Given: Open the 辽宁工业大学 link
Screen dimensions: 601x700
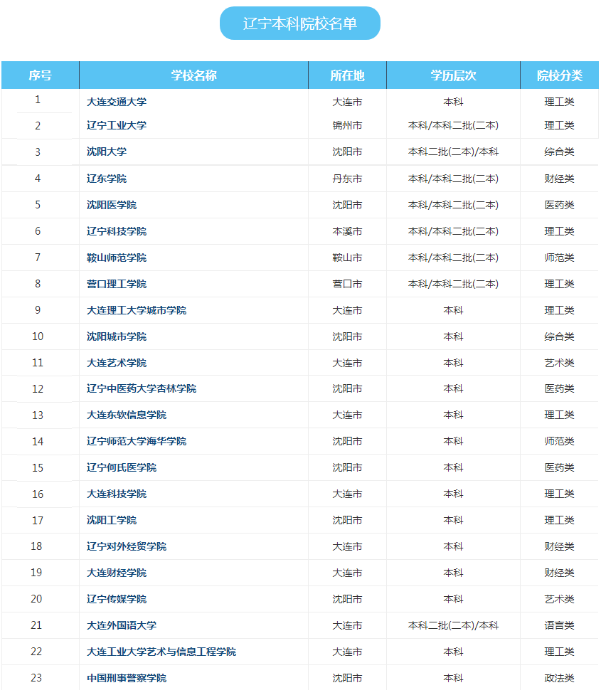Looking at the screenshot, I should (117, 125).
